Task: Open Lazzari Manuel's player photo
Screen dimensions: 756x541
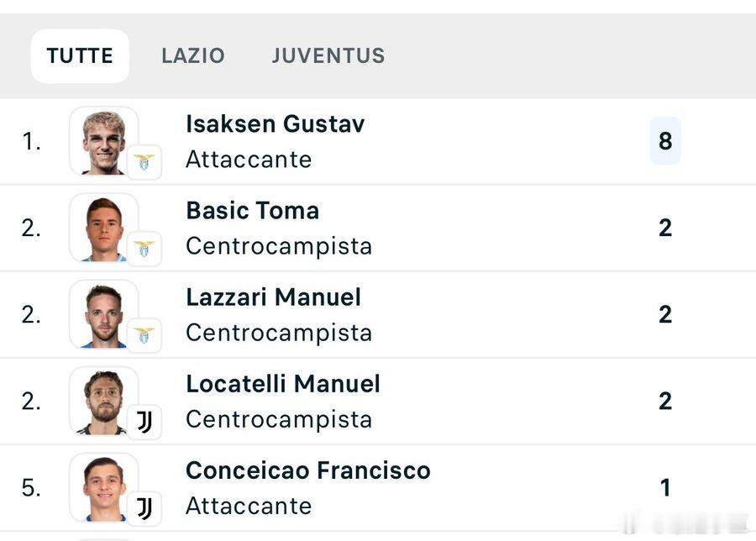Action: [x=103, y=314]
